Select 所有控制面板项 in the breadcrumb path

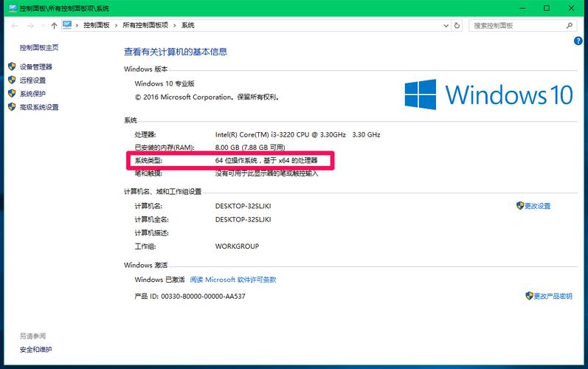coord(145,25)
